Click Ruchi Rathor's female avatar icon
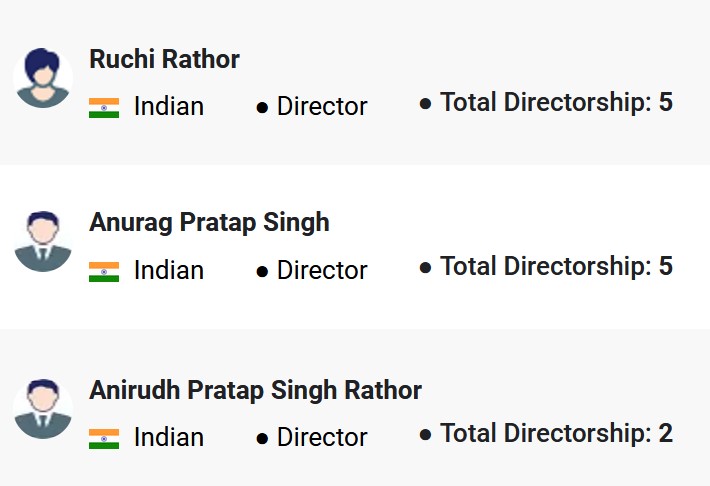Image resolution: width=710 pixels, height=486 pixels. 43,77
